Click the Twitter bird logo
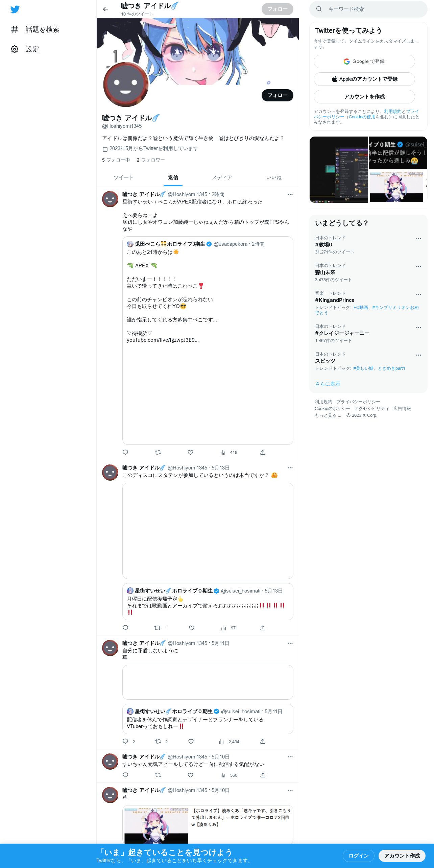 coord(15,9)
